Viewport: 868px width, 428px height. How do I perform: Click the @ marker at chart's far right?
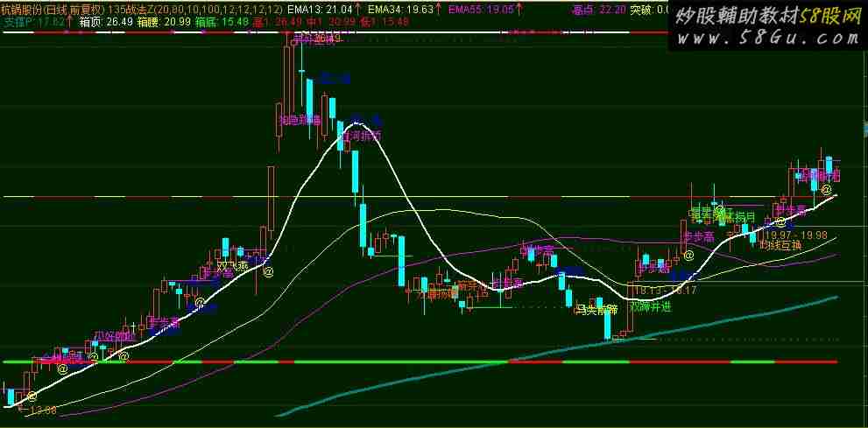tap(826, 190)
